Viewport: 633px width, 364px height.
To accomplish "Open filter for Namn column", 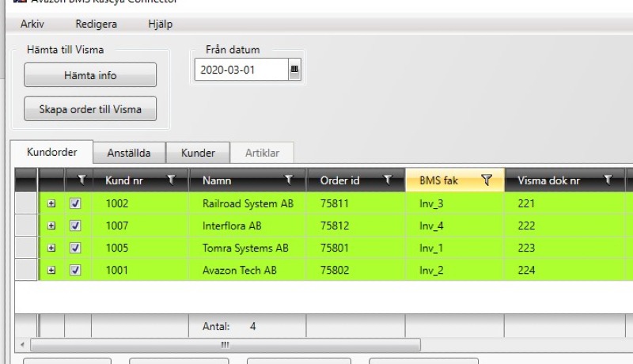I will pyautogui.click(x=289, y=180).
